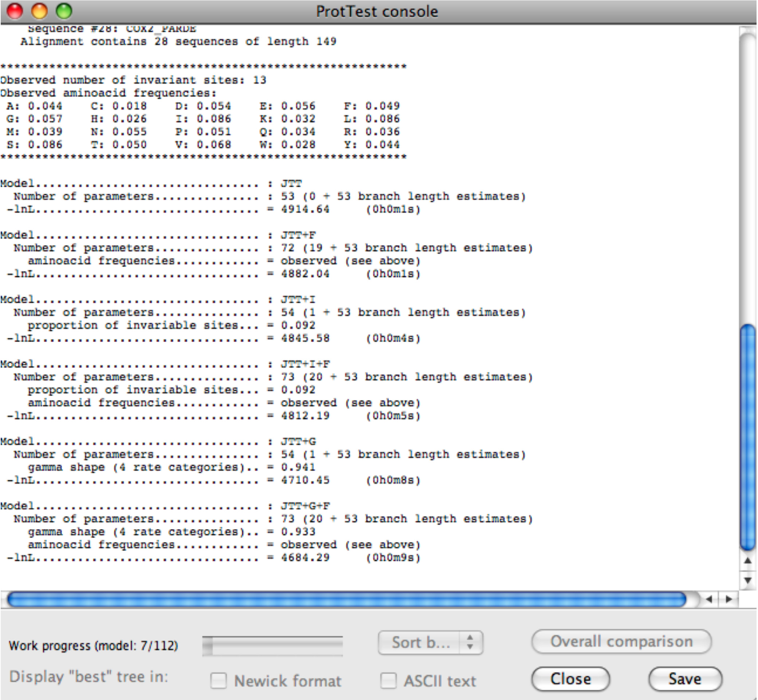Click the green zoom window button

coord(64,11)
